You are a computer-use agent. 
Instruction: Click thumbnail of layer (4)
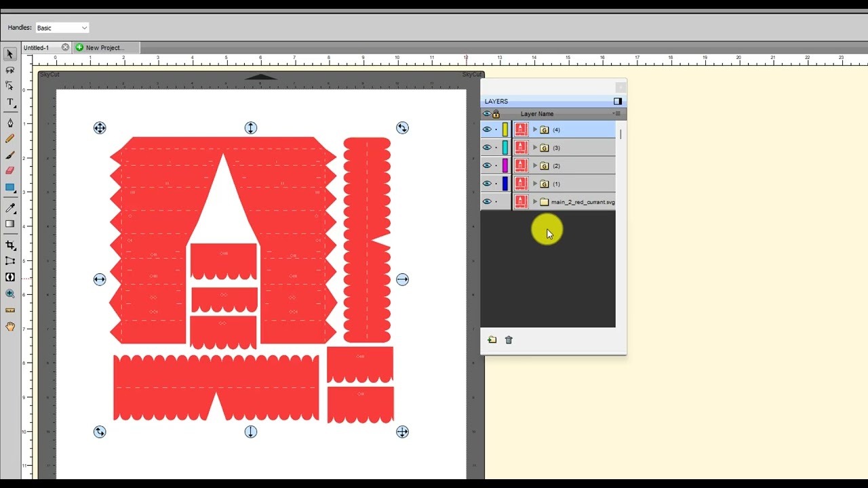[521, 129]
